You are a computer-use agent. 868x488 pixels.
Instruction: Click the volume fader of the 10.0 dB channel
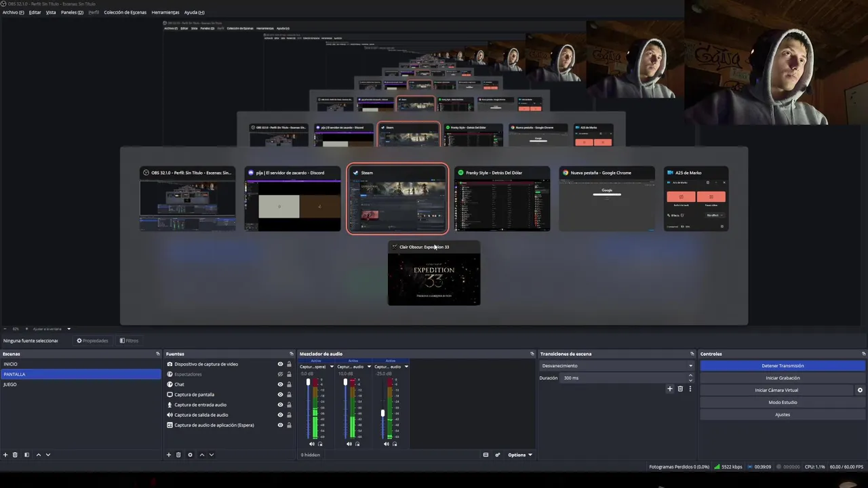(345, 383)
